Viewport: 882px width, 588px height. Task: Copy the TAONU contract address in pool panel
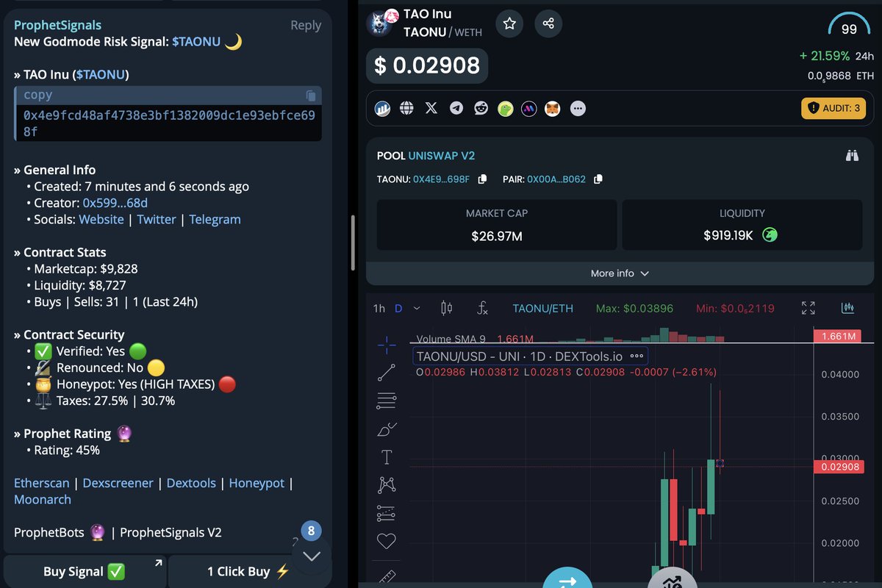482,179
